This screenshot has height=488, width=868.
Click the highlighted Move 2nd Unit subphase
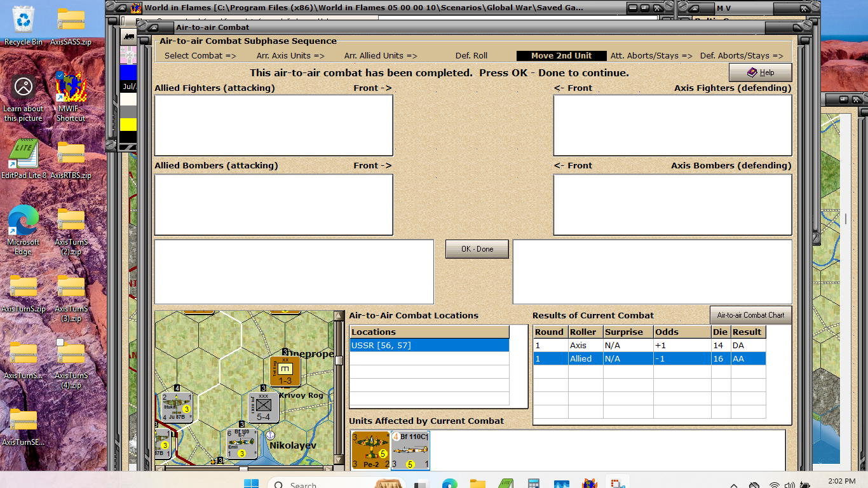pyautogui.click(x=561, y=55)
